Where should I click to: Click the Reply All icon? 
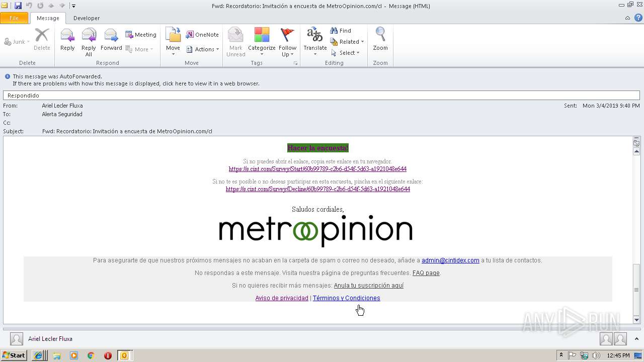89,42
